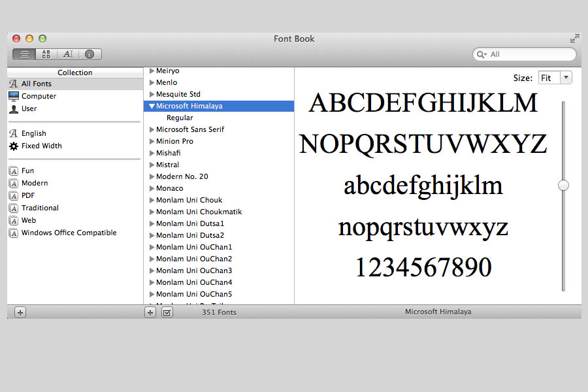The width and height of the screenshot is (588, 392).
Task: Open the Traditional collection
Action: point(75,208)
